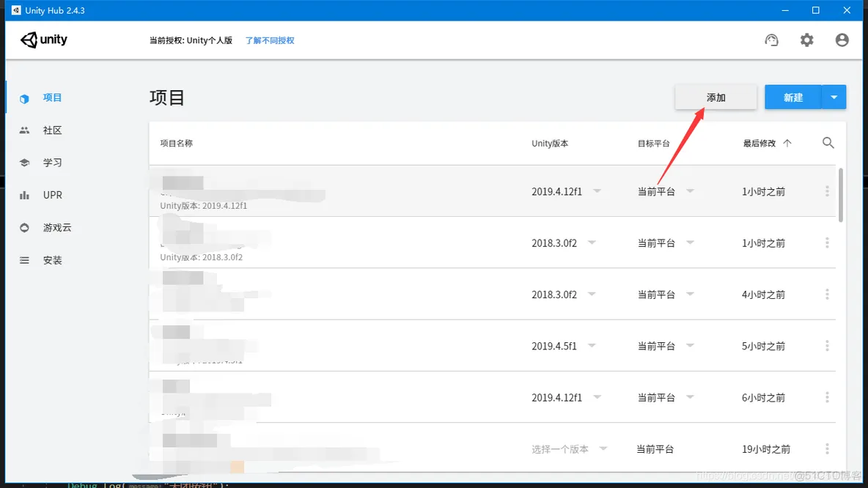Click the text Unity版本: 2019.4.12f1

tap(204, 205)
